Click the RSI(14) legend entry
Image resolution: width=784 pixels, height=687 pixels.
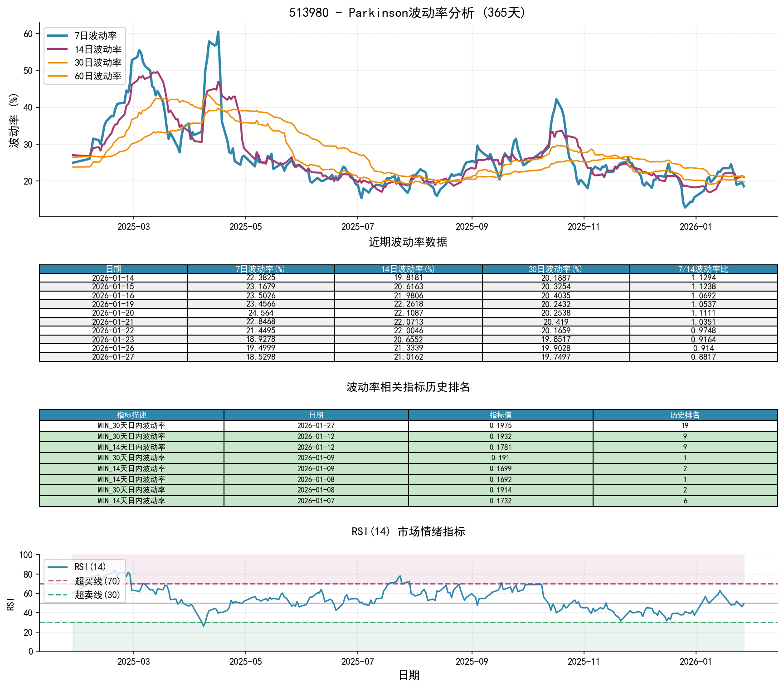pos(90,567)
